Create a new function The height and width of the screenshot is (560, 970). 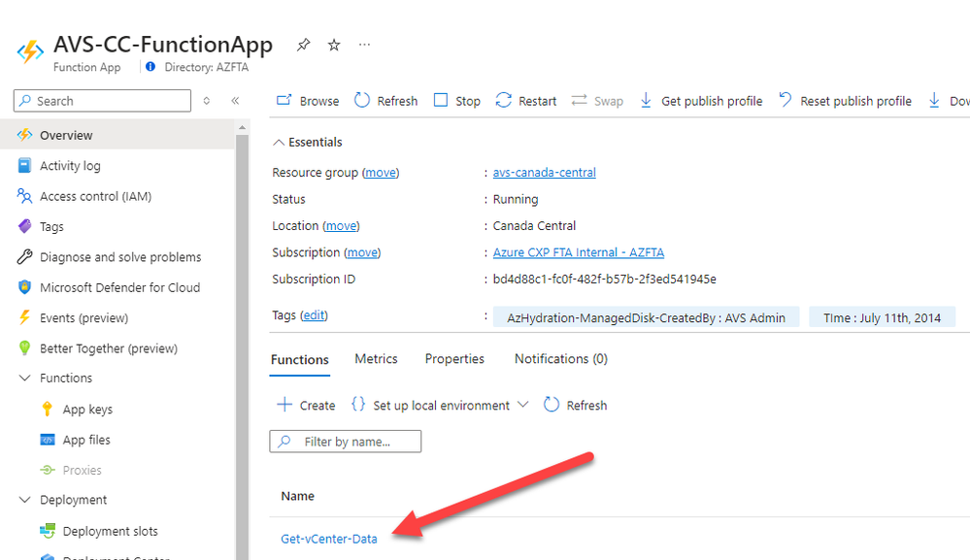306,406
